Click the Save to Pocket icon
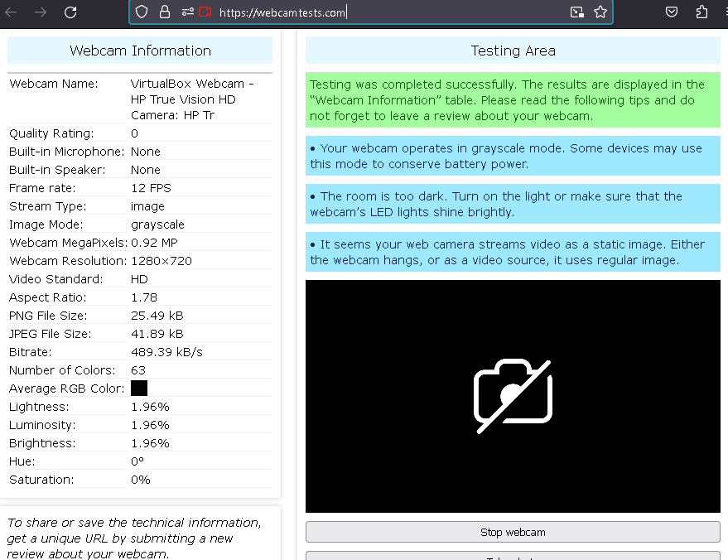 [x=671, y=12]
